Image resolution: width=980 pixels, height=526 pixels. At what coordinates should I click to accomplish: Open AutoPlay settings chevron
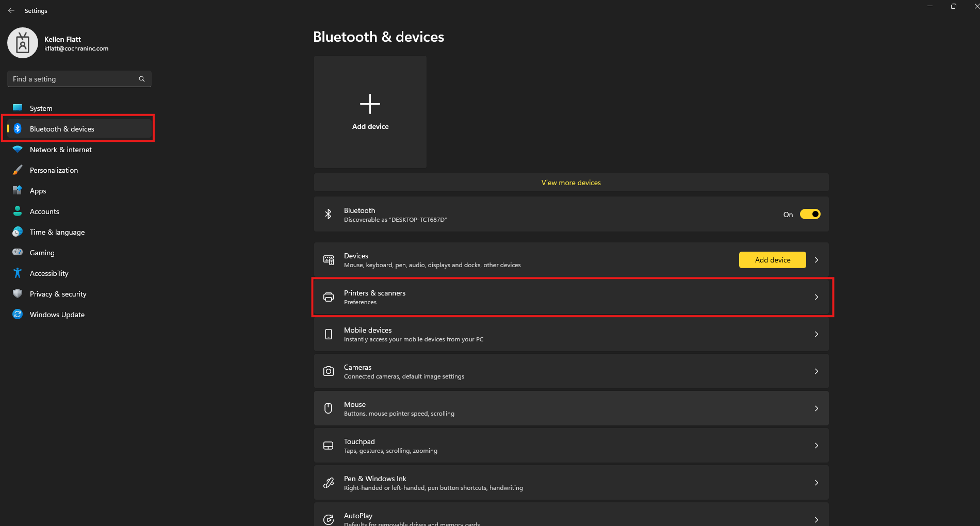pos(816,519)
